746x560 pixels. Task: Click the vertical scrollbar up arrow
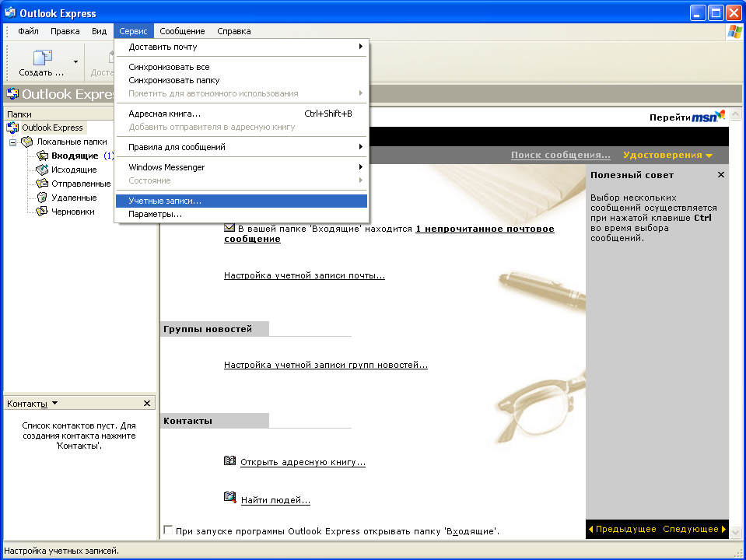[736, 114]
